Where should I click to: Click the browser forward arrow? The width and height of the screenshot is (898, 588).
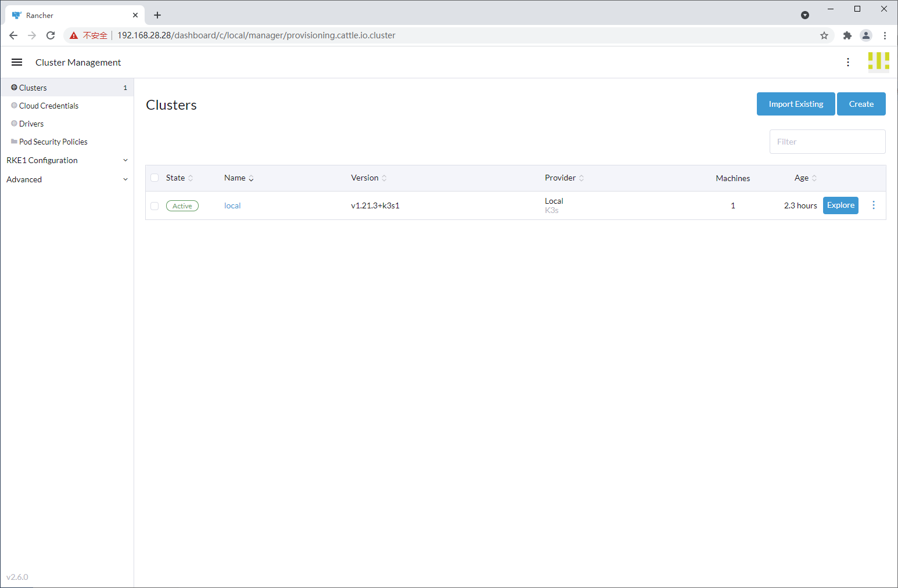click(32, 35)
